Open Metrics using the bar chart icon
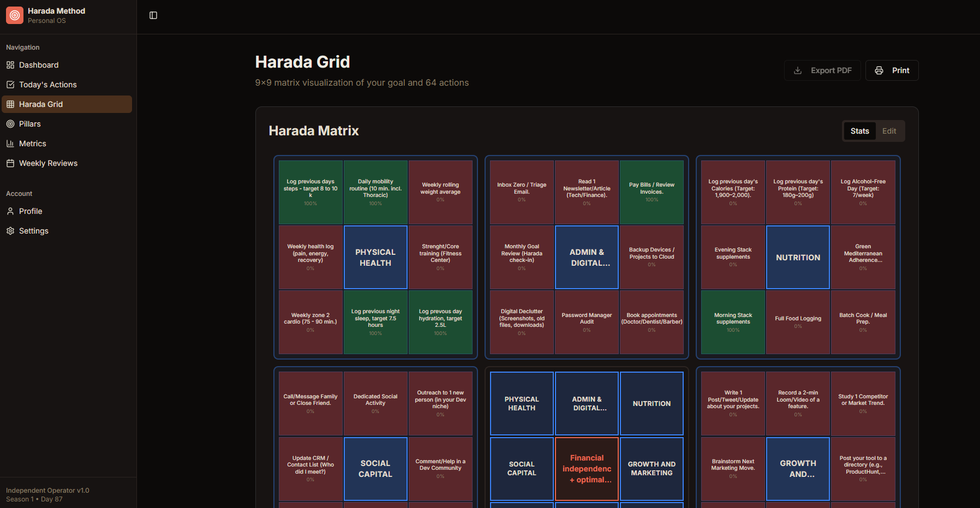The image size is (980, 508). [x=10, y=143]
